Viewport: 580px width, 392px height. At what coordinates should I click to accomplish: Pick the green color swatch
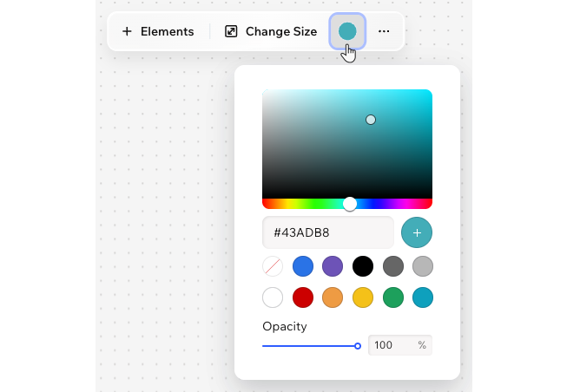pos(392,297)
